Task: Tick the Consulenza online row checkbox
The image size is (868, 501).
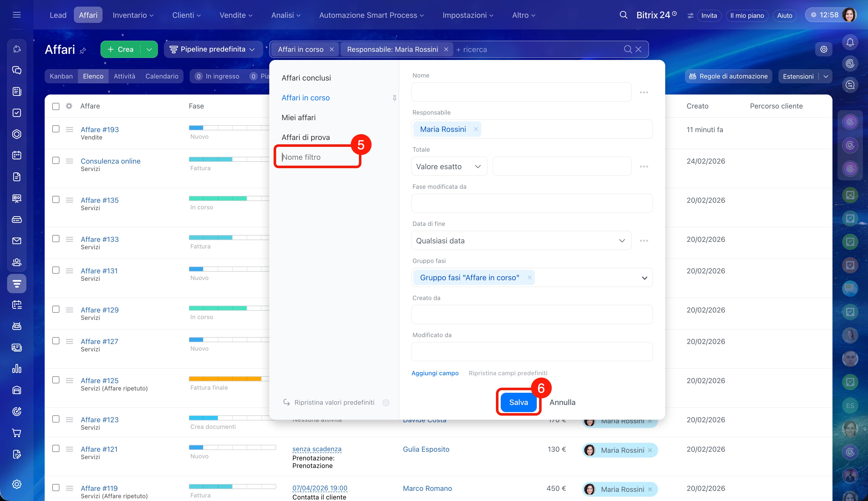Action: pos(56,161)
